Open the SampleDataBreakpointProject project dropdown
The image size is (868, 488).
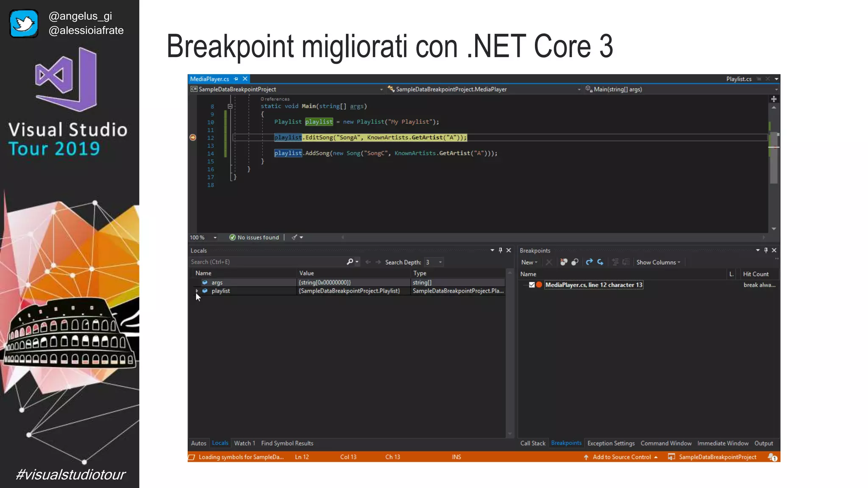(x=381, y=89)
